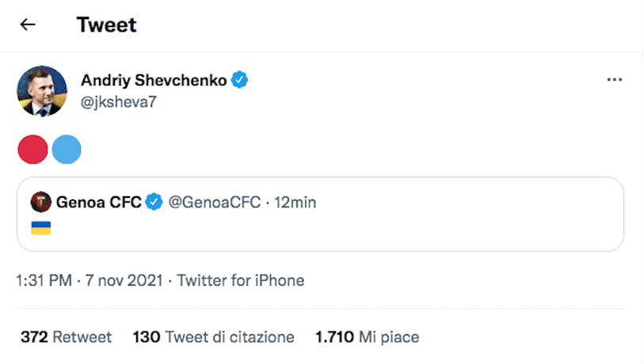Click the Genoa CFC crest avatar
The height and width of the screenshot is (364, 644).
pyautogui.click(x=40, y=202)
